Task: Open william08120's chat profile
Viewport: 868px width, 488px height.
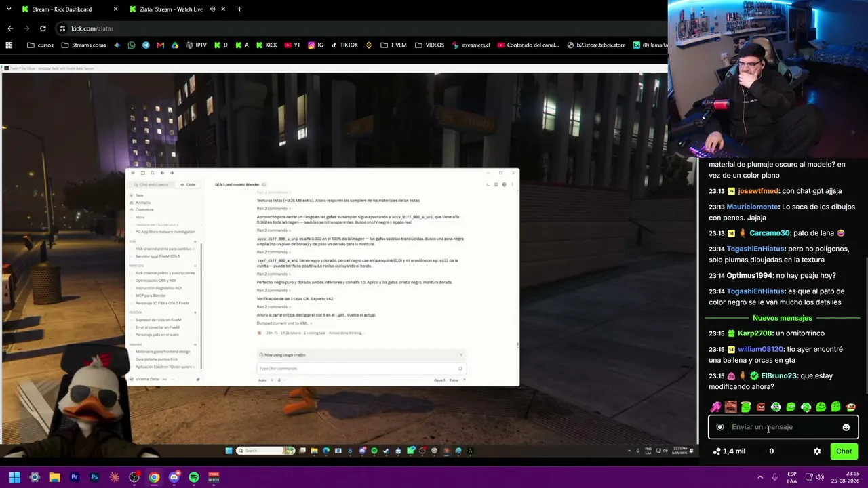Action: tap(762, 349)
